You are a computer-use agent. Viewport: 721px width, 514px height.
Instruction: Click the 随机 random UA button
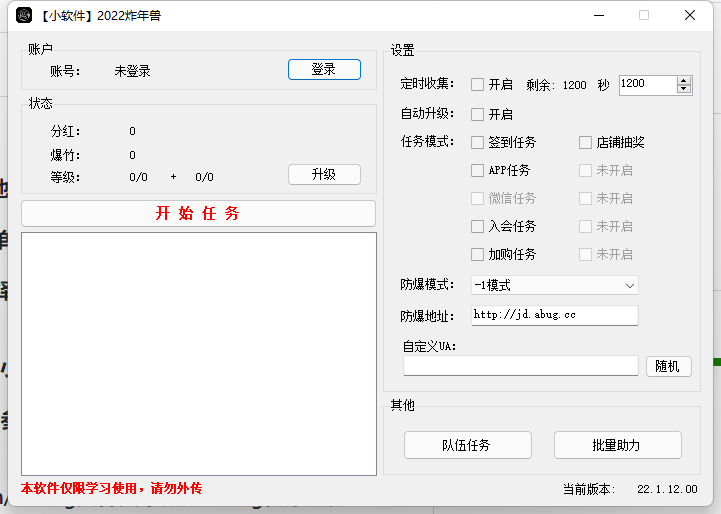pyautogui.click(x=668, y=367)
